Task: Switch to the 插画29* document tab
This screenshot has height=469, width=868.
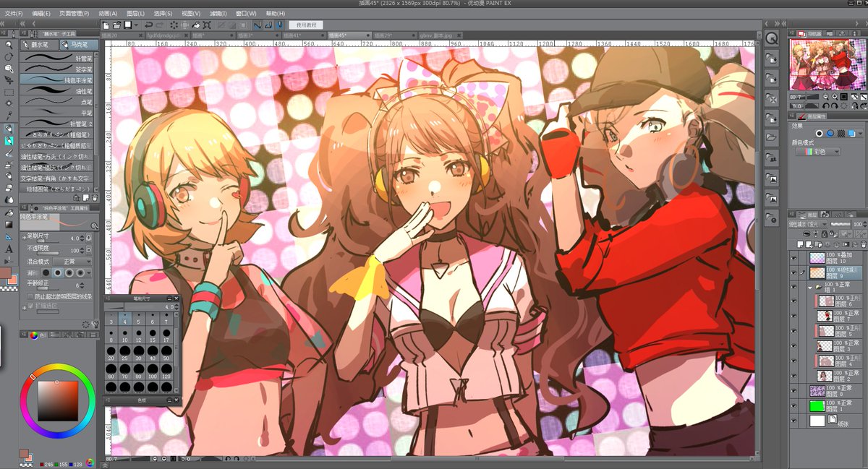Action: [394, 35]
